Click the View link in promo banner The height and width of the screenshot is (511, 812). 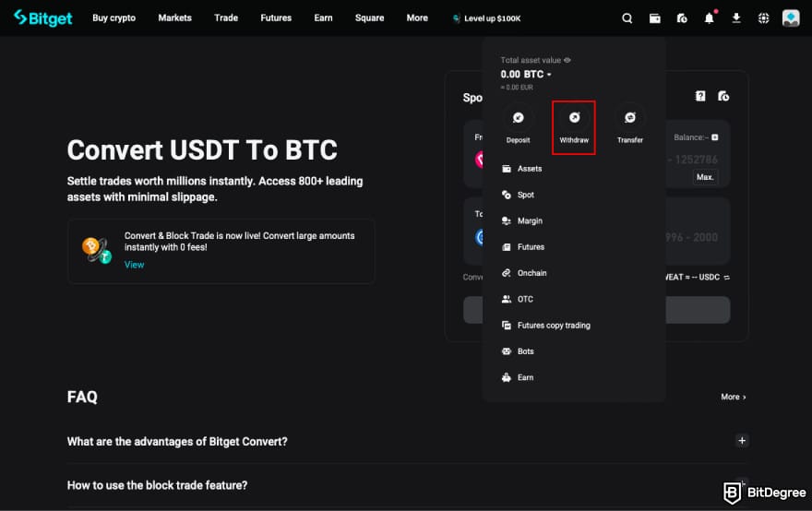(134, 265)
